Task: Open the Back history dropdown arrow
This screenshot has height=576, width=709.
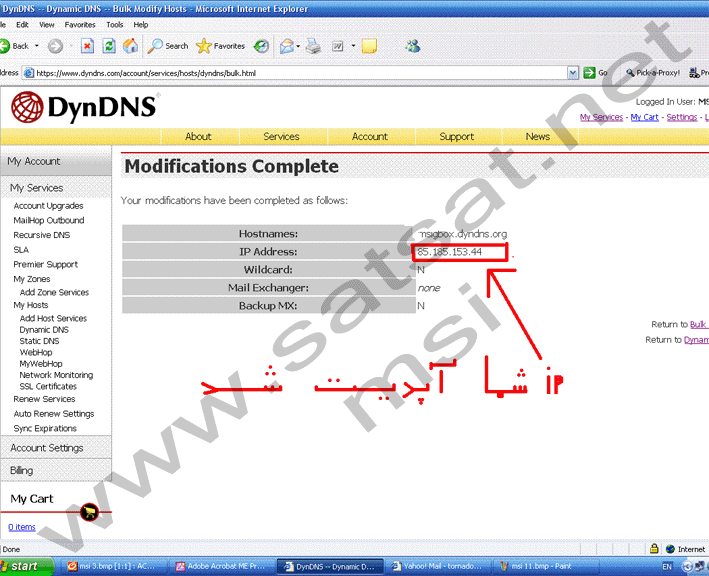Action: click(37, 46)
